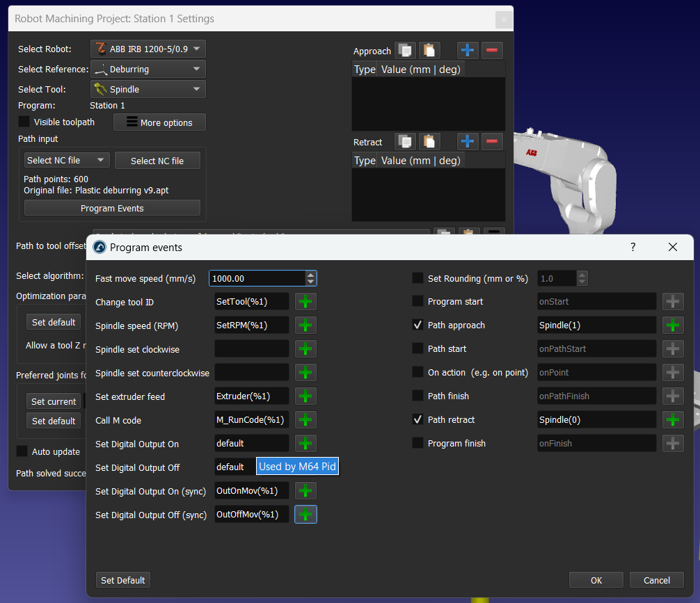The width and height of the screenshot is (700, 603).
Task: Click the Spindle speed (RPM) text field
Action: pos(251,325)
